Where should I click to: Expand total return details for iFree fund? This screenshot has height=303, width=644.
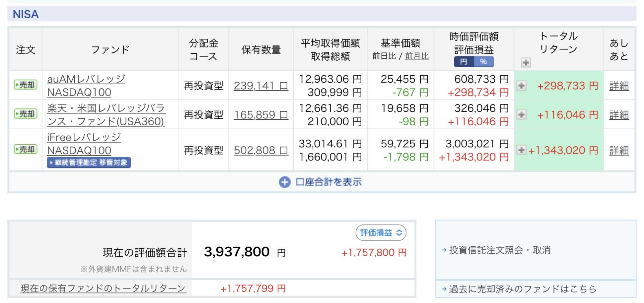pos(522,150)
